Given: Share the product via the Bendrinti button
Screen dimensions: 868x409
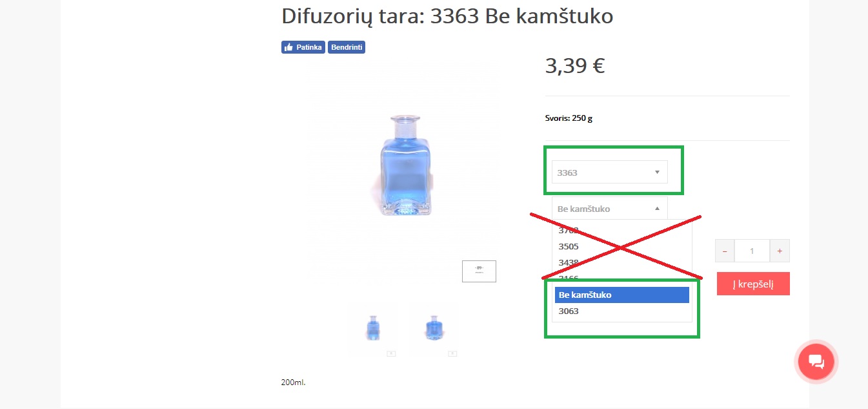Looking at the screenshot, I should [x=347, y=47].
